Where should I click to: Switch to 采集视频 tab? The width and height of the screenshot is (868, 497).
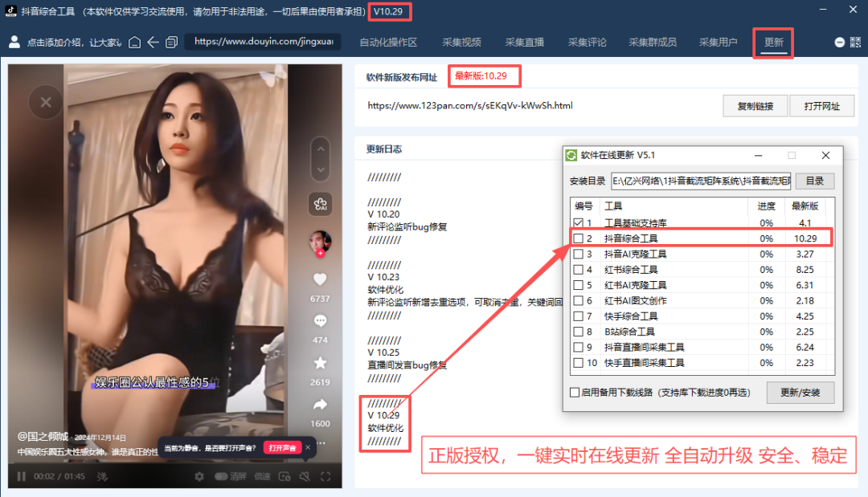point(461,42)
